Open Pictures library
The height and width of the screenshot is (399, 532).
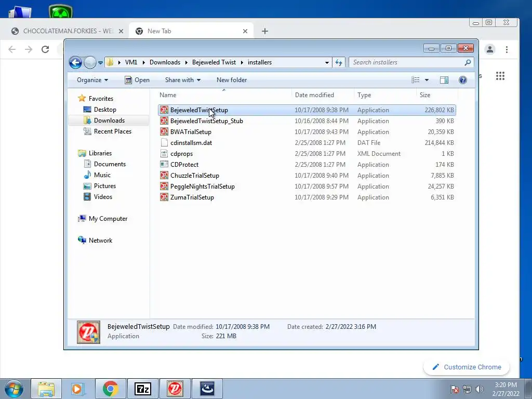pyautogui.click(x=100, y=186)
